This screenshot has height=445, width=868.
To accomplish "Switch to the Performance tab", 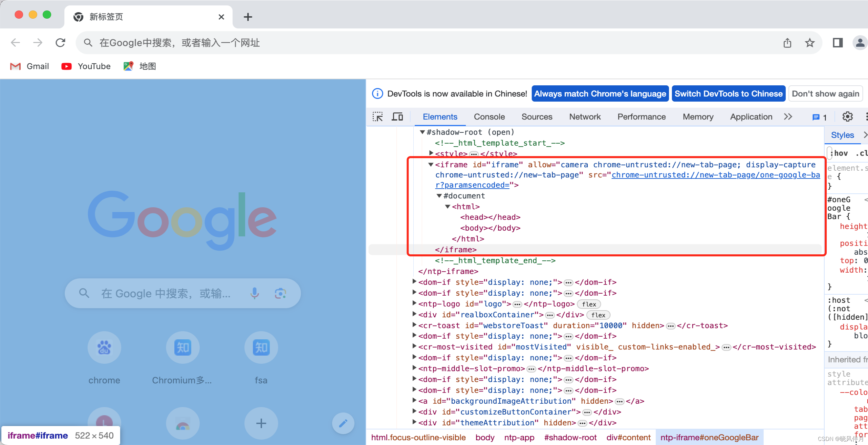I will point(642,117).
